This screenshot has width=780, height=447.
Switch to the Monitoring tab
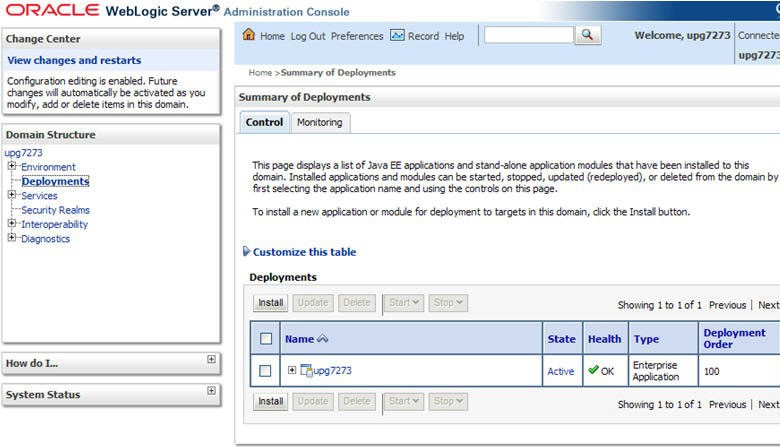pos(320,122)
